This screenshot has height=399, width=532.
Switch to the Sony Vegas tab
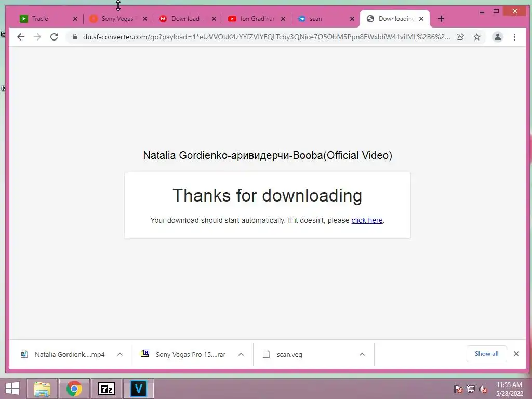click(x=117, y=19)
